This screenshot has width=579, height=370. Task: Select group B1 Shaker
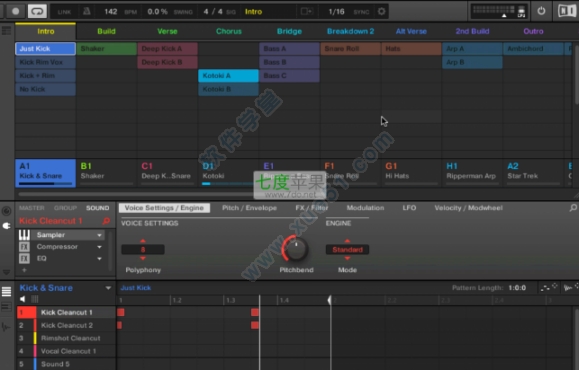coord(106,173)
